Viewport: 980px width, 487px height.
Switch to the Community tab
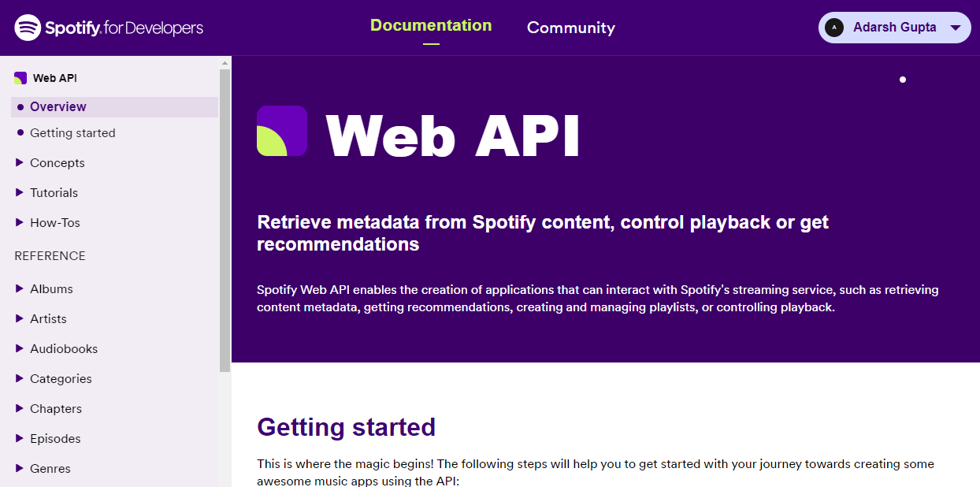pos(570,28)
